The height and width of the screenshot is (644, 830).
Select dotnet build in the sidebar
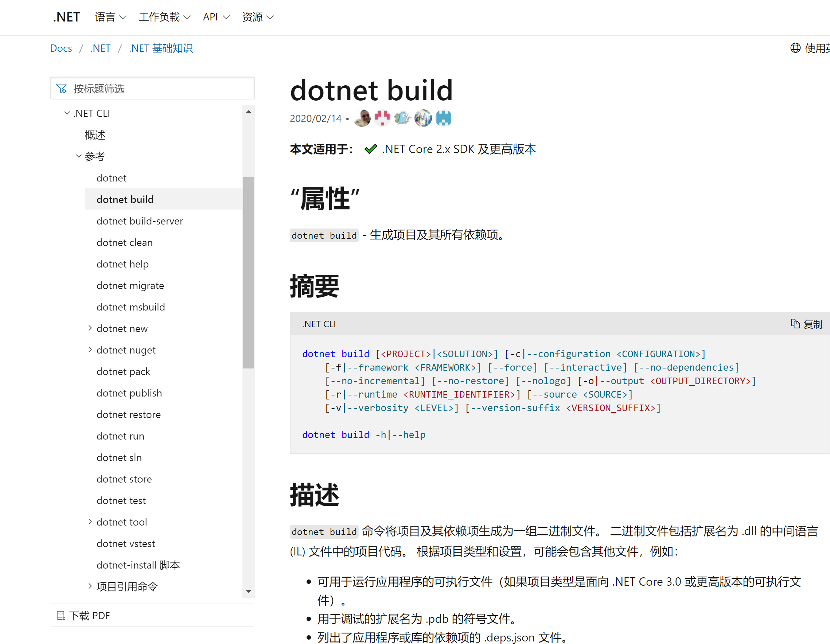point(163,199)
